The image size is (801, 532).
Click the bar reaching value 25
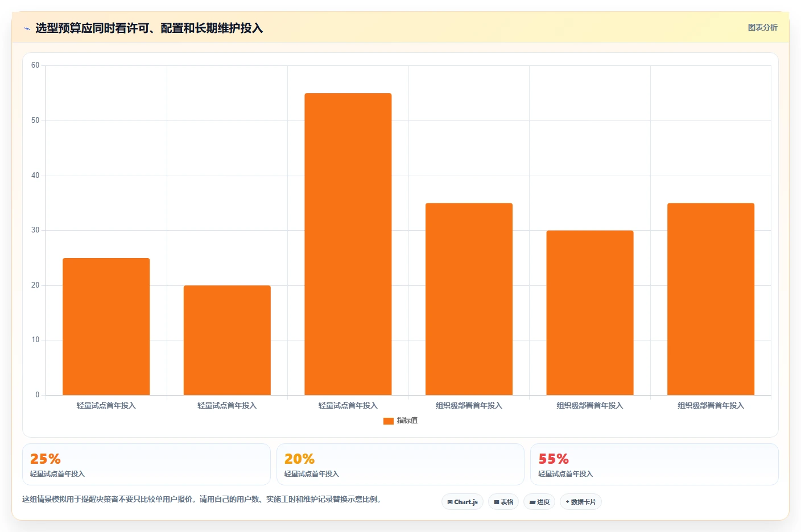(106, 326)
